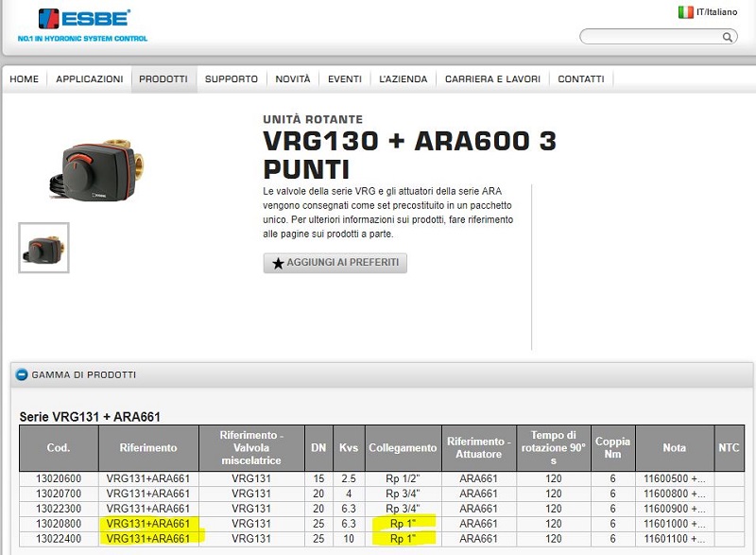Click Kvs value 2.5
Image resolution: width=756 pixels, height=555 pixels.
tap(349, 478)
